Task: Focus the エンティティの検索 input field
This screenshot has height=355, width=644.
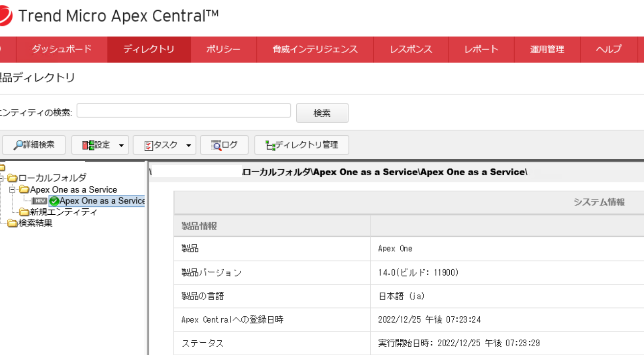Action: 183,111
